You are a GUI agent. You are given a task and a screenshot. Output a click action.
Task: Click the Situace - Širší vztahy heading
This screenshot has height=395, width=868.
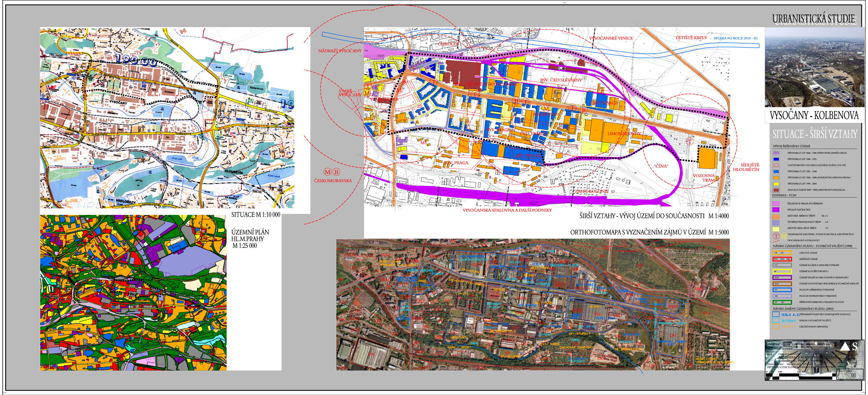[815, 134]
